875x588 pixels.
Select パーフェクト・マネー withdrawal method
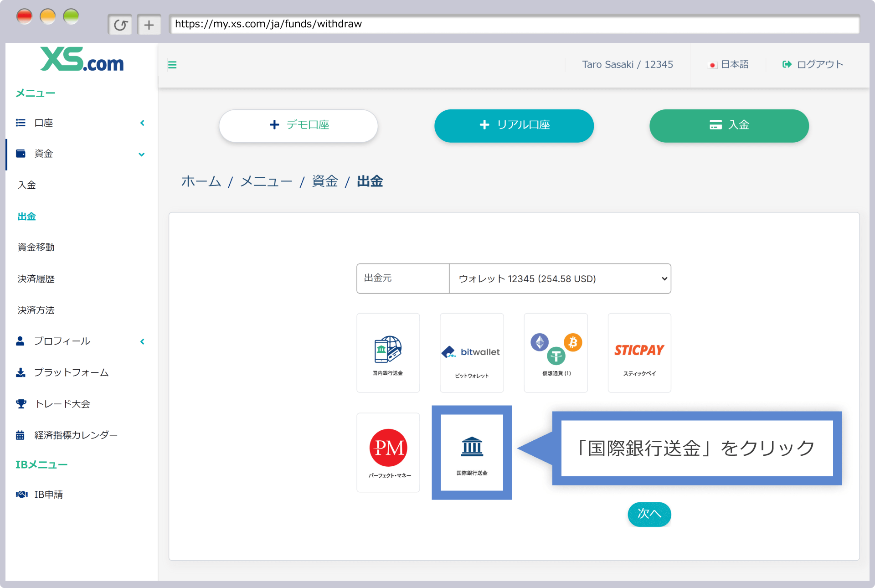(388, 453)
